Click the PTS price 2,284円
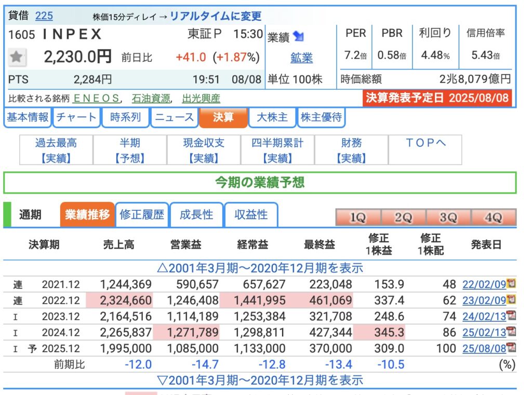Viewport: 532px width, 395px height. click(x=92, y=80)
